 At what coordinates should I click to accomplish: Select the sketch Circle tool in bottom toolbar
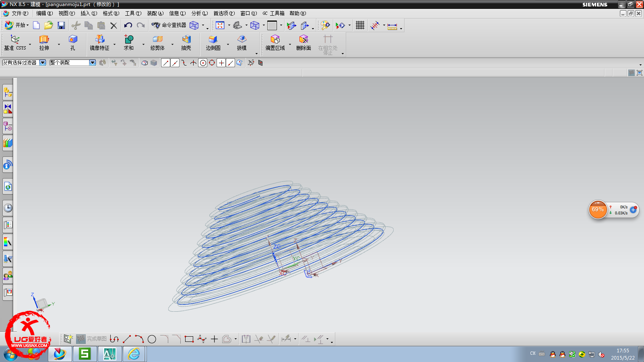pyautogui.click(x=152, y=339)
